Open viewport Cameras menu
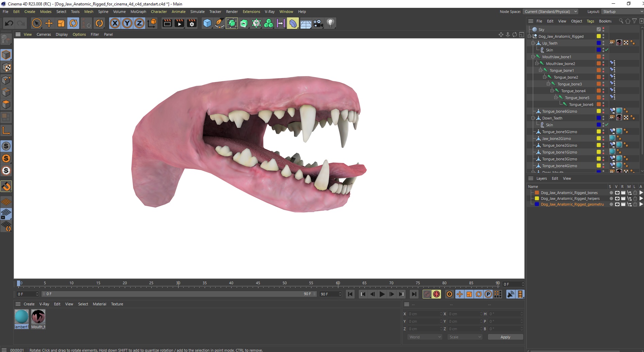644x352 pixels. click(44, 34)
